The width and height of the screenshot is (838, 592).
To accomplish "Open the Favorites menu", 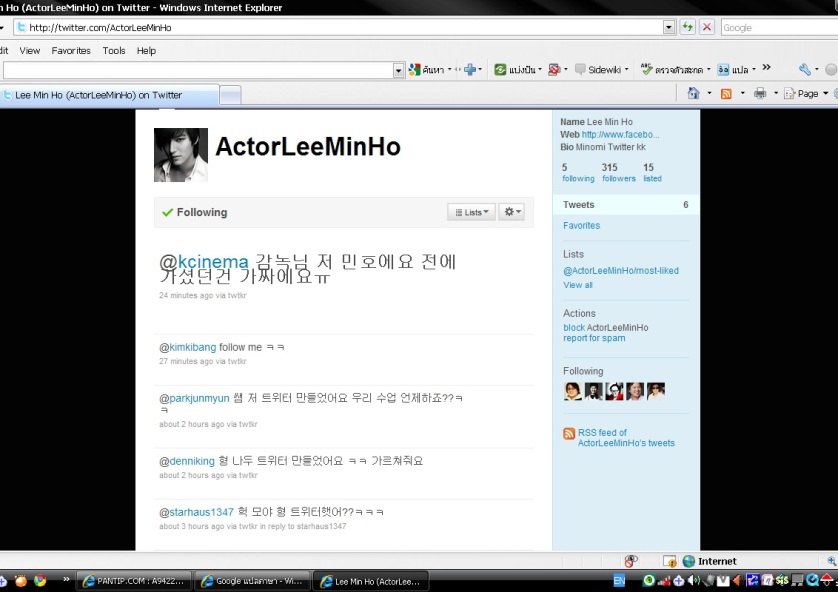I will click(x=71, y=51).
